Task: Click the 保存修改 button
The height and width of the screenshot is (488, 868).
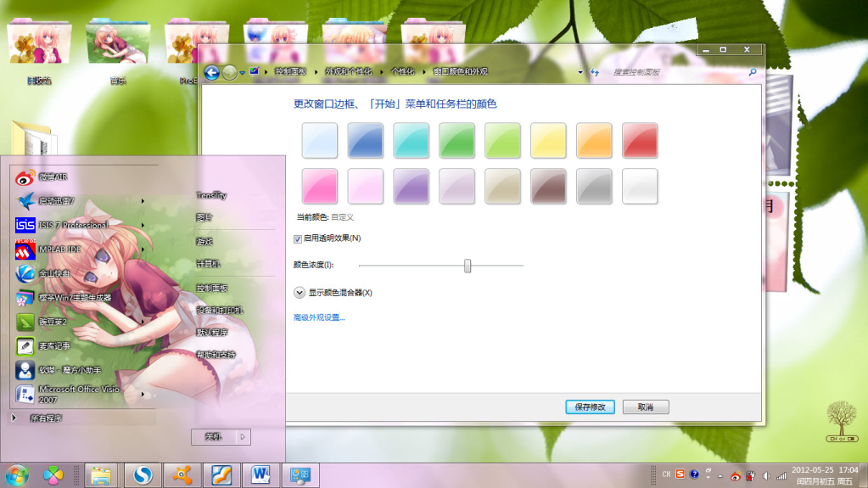Action: 590,407
